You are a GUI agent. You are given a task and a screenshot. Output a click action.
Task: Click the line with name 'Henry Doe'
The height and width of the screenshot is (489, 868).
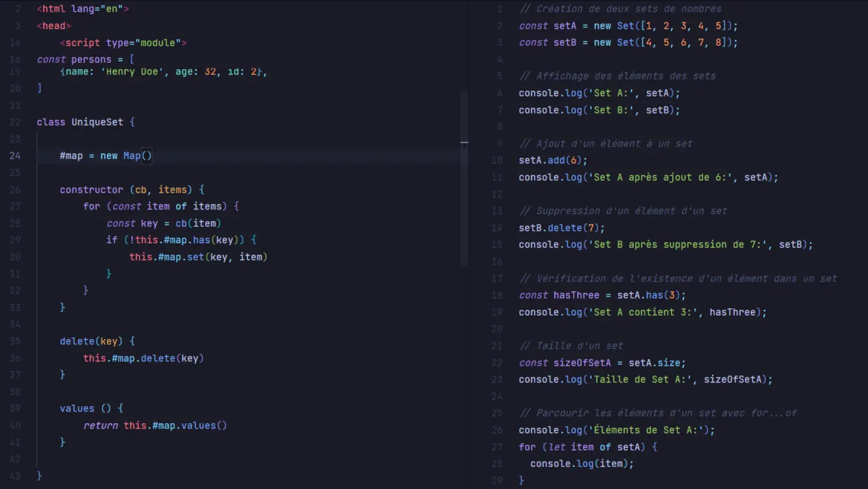click(x=164, y=72)
